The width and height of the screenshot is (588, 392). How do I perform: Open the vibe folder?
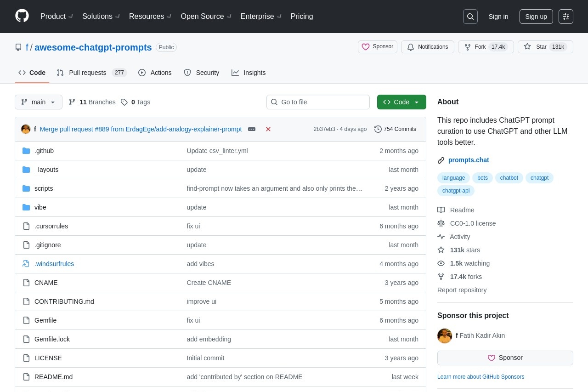pos(40,207)
